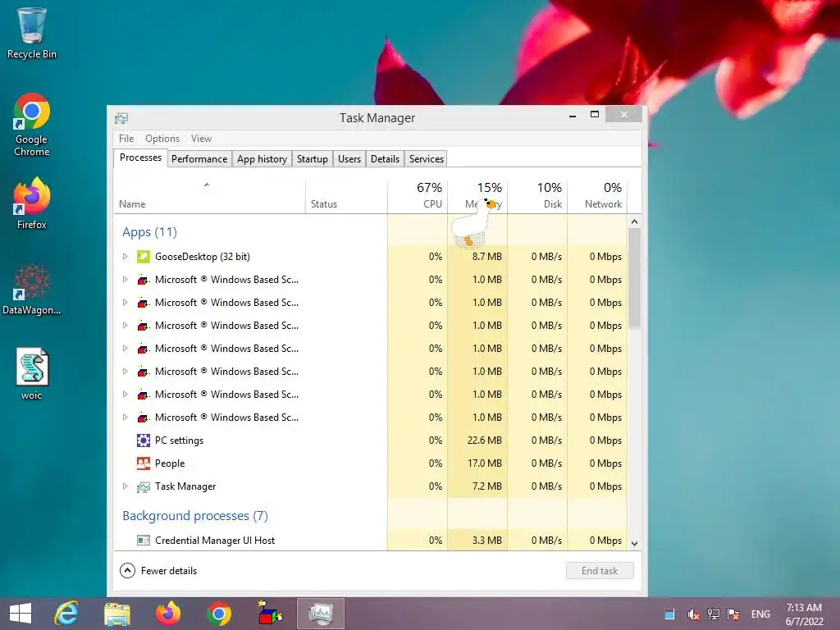Click the Task Manager row icon
This screenshot has width=840, height=630.
[143, 486]
